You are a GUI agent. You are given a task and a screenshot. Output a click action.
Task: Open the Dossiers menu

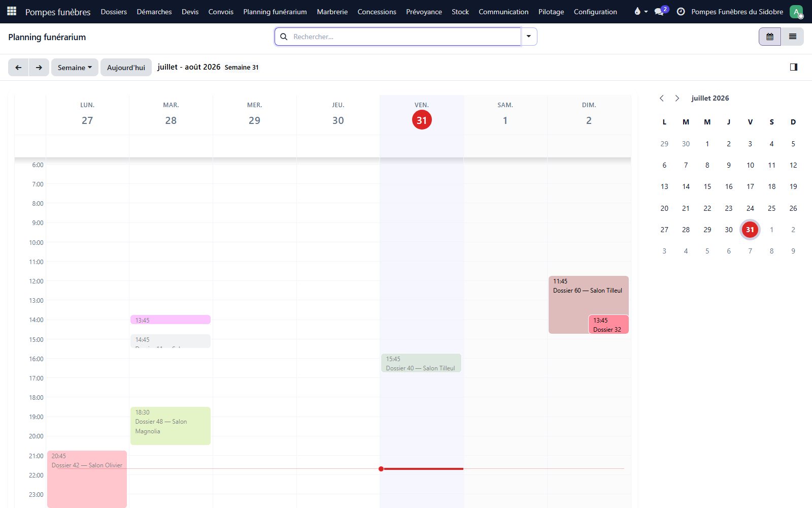pos(114,11)
